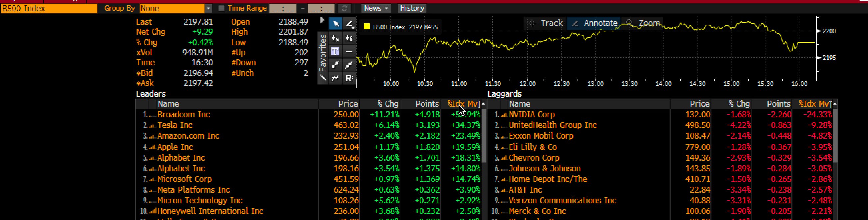Click the Laggards table vertical scrollbar
The image size is (868, 220).
point(835,135)
